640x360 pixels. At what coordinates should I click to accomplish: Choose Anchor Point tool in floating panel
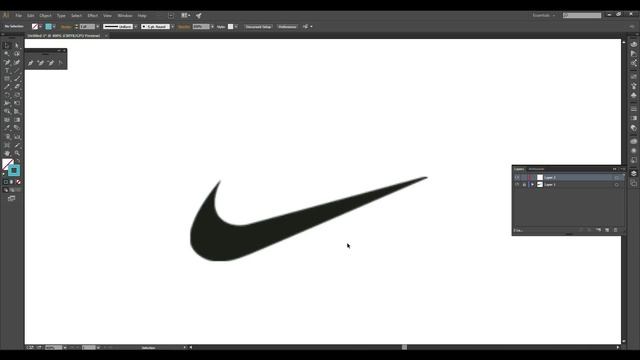[x=61, y=62]
